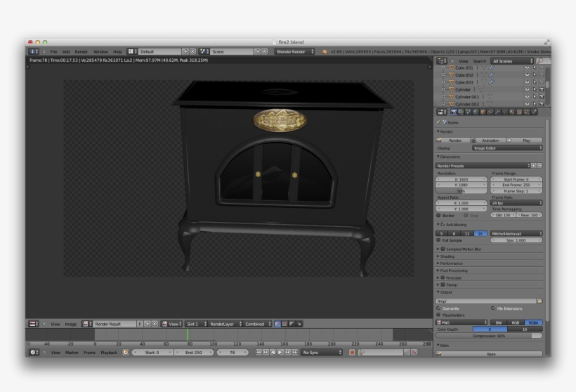Viewport: 576px width, 392px height.
Task: Open the Material properties sphere icon
Action: coord(512,112)
